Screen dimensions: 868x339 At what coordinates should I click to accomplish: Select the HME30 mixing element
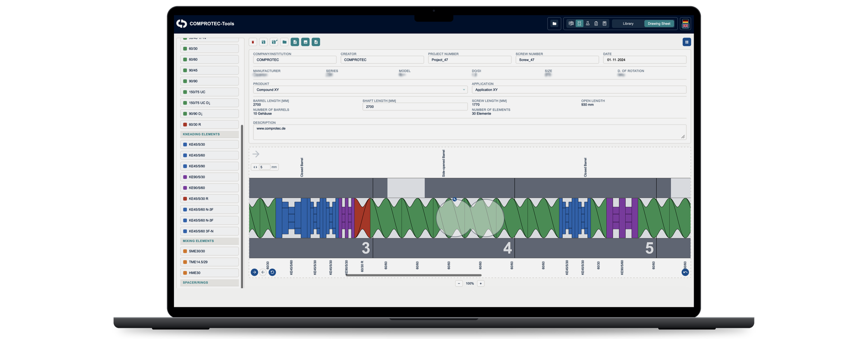coord(209,273)
